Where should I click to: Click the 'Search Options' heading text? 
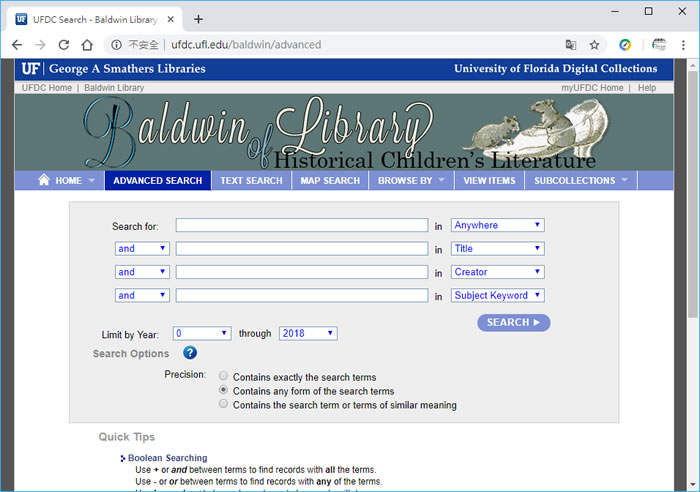tap(131, 354)
